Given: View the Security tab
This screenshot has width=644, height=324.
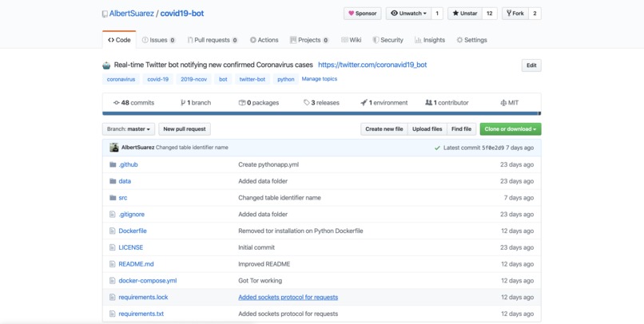Looking at the screenshot, I should coord(388,40).
